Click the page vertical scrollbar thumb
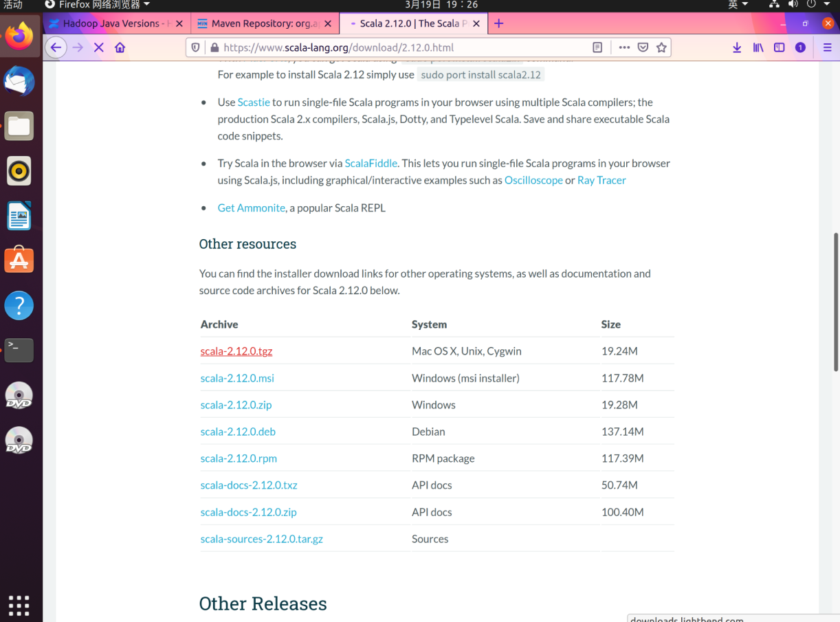 836,302
